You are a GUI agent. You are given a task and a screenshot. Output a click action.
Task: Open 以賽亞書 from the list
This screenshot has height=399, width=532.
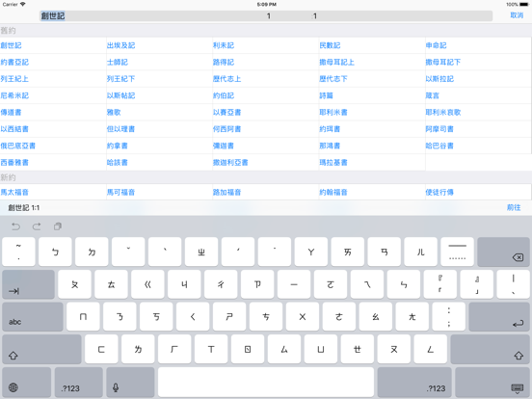point(227,113)
